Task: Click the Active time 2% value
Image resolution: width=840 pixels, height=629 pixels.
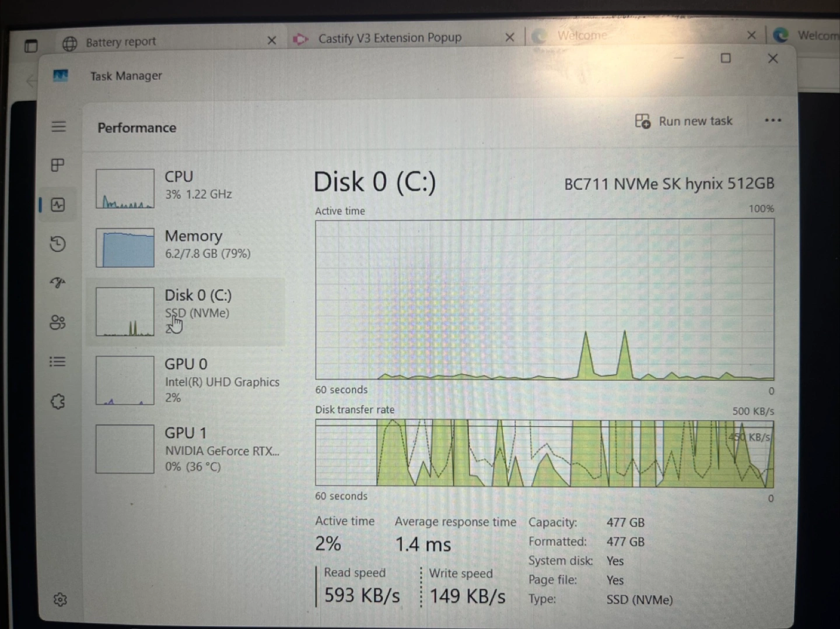Action: (328, 543)
